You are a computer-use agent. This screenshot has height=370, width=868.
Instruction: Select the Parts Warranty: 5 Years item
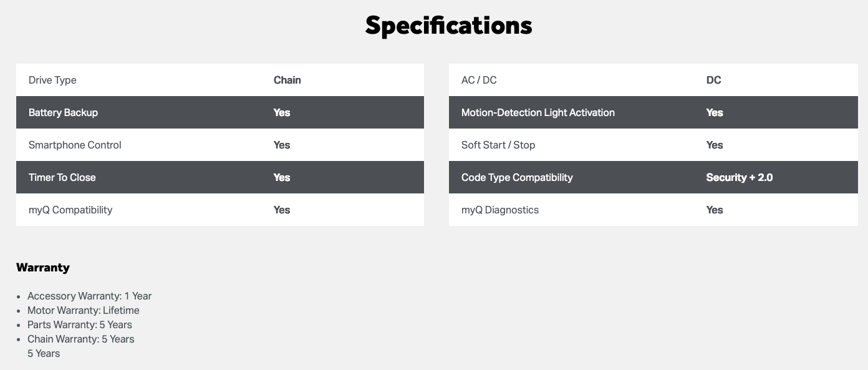(79, 324)
